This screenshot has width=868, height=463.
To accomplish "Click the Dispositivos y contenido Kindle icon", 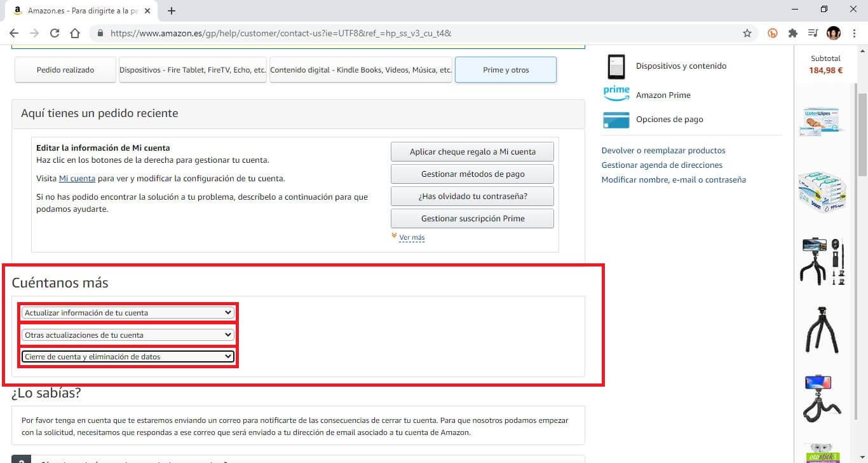I will point(616,66).
